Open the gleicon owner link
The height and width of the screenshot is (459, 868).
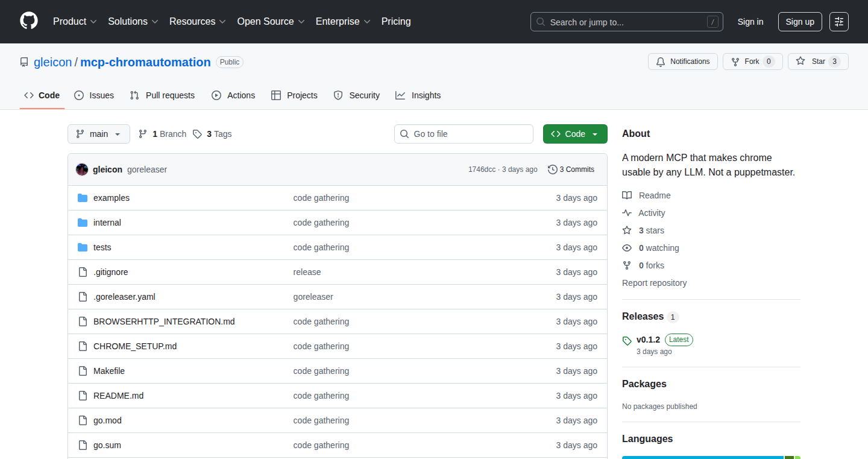point(52,62)
